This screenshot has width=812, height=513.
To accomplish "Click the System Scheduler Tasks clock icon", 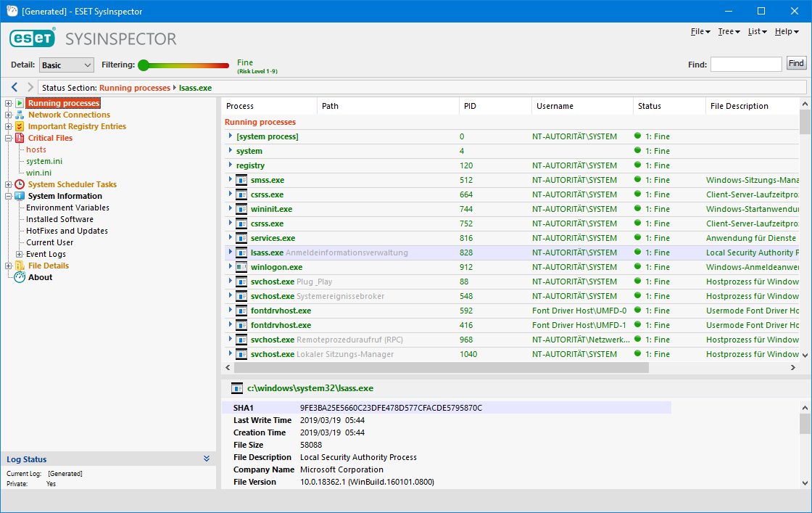I will click(x=20, y=184).
